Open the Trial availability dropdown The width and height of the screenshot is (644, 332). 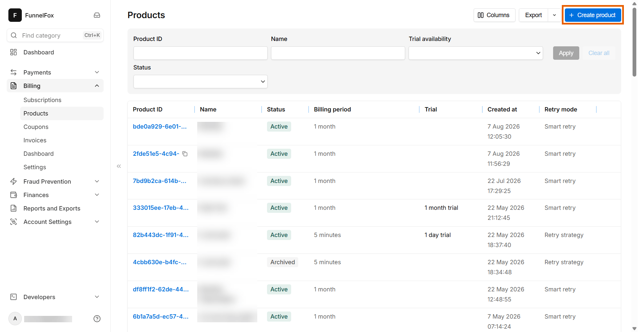pyautogui.click(x=476, y=53)
